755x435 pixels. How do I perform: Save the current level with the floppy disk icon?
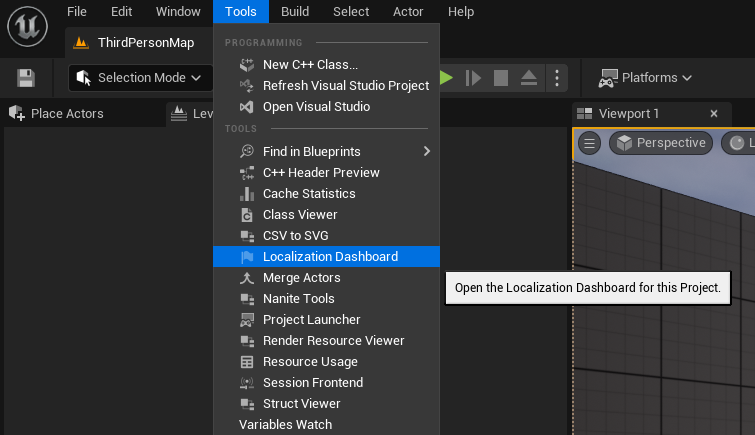tap(26, 78)
